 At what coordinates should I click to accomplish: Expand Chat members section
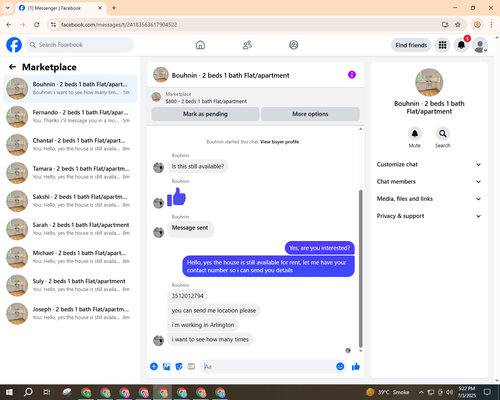429,182
